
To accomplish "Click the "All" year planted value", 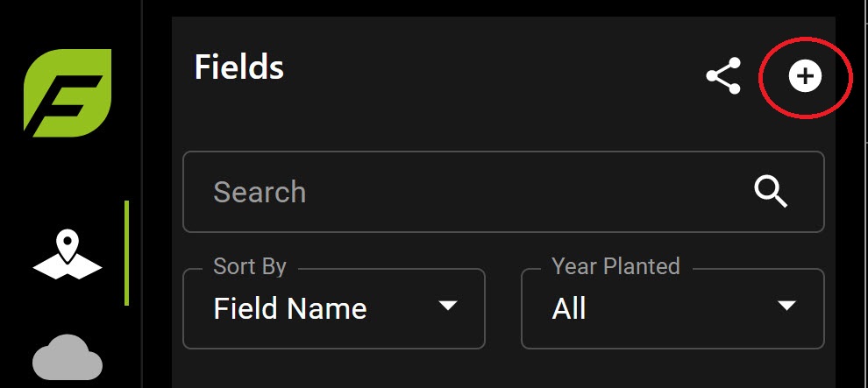I will 569,308.
